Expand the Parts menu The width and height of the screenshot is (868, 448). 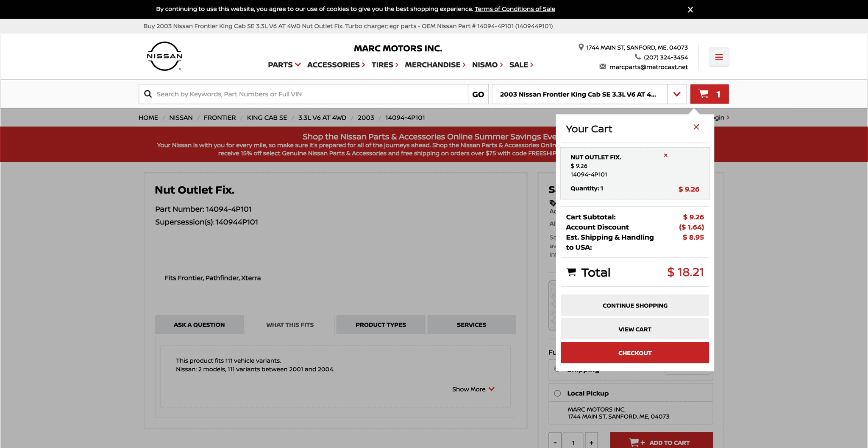tap(284, 65)
